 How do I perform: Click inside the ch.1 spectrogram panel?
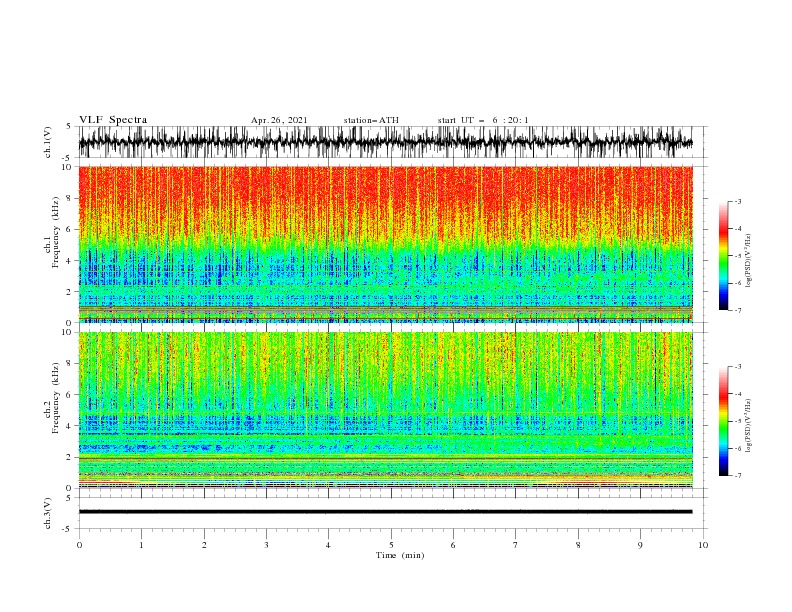point(385,244)
